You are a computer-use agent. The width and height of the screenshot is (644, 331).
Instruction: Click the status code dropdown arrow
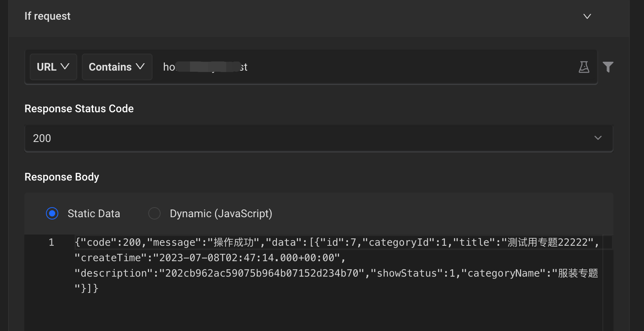click(x=598, y=138)
